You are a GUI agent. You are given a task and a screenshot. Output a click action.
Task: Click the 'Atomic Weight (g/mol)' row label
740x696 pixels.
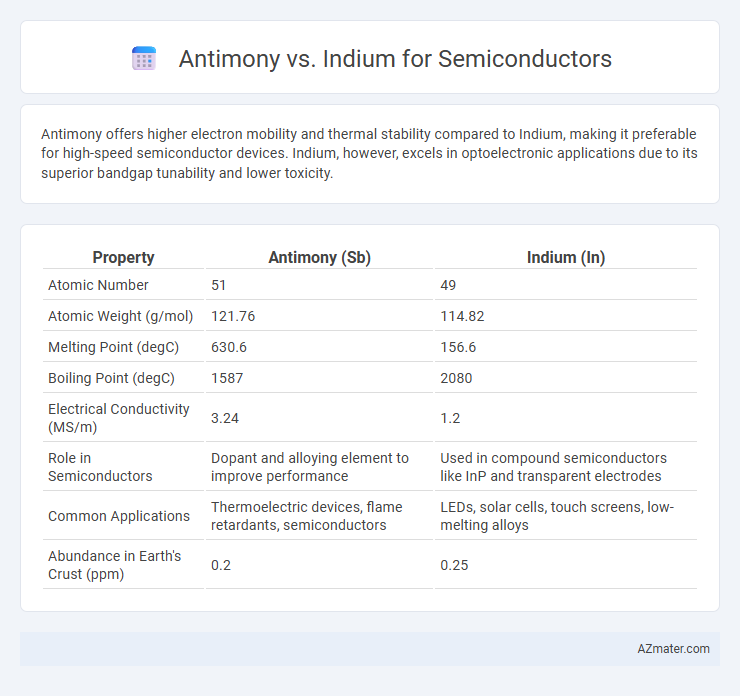point(121,316)
